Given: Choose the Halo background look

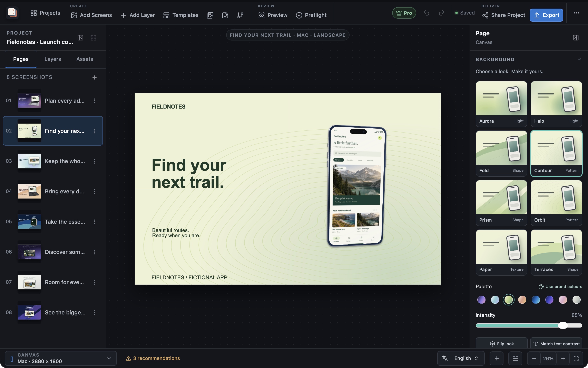Looking at the screenshot, I should click(x=556, y=104).
